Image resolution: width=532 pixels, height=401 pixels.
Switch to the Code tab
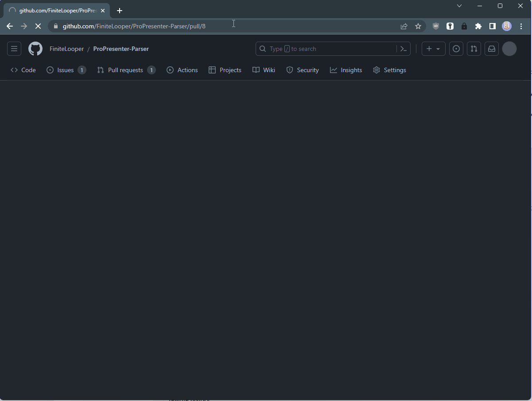pos(23,70)
